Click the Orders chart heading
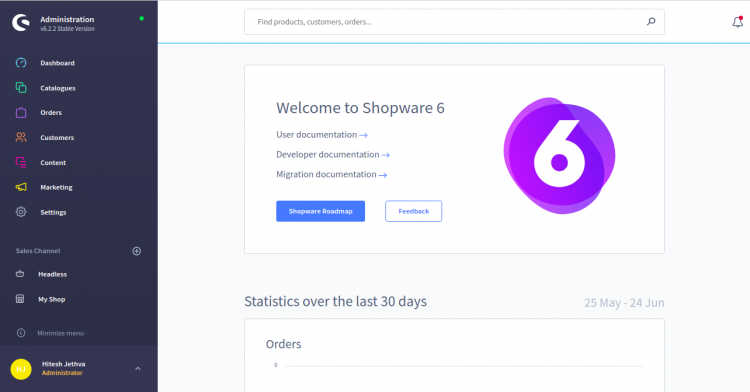 284,344
